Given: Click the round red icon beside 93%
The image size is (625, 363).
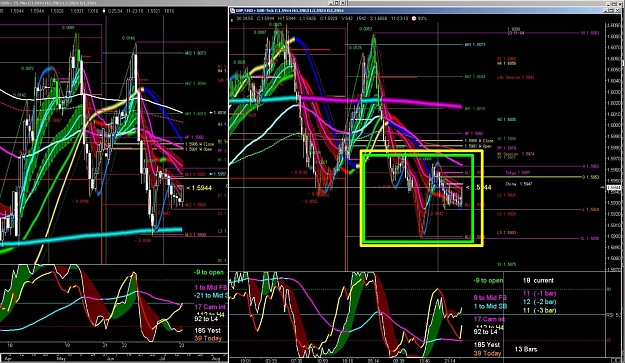Looking at the screenshot, I should point(414,18).
